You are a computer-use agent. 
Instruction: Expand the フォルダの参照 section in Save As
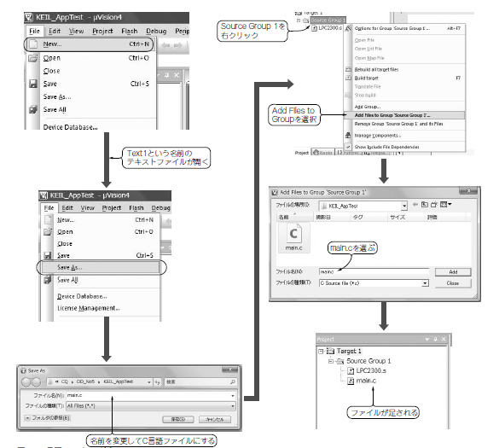coord(27,418)
